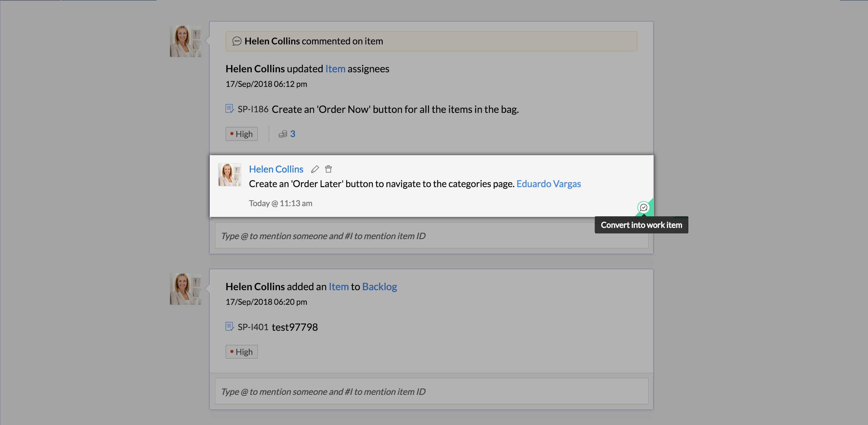Open the Backlog link

380,287
